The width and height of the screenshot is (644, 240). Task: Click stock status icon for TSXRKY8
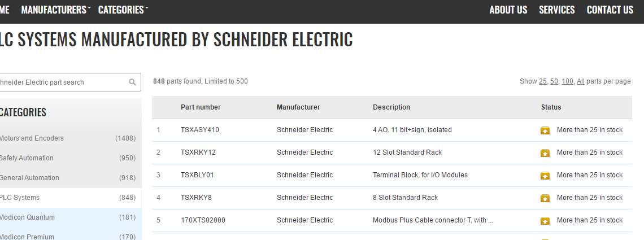coord(545,198)
